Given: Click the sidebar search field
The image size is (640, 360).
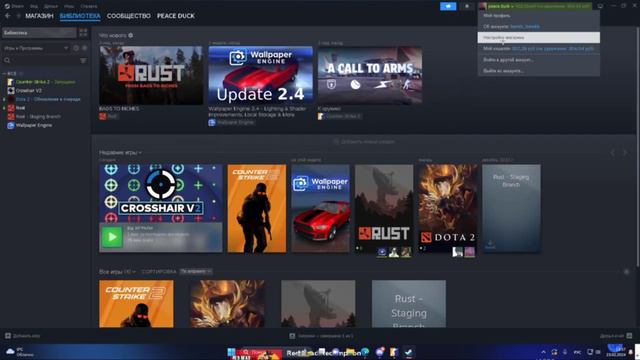Looking at the screenshot, I should click(41, 60).
